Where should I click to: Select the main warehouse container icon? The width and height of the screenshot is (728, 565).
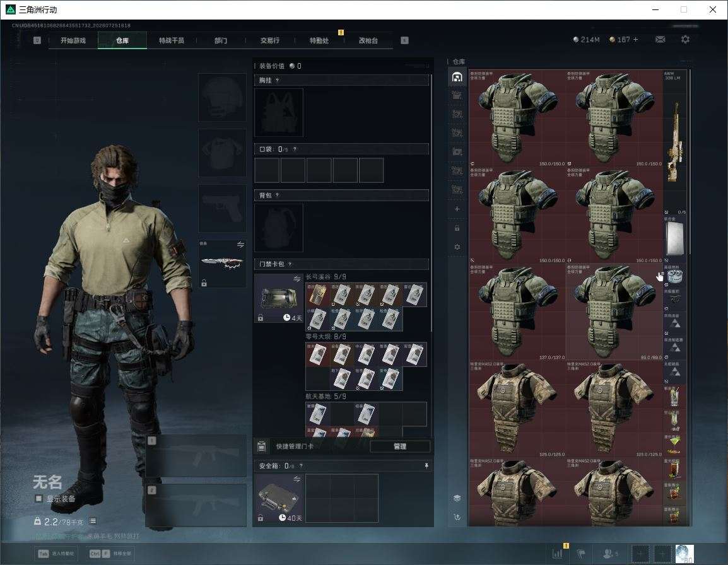pyautogui.click(x=457, y=76)
